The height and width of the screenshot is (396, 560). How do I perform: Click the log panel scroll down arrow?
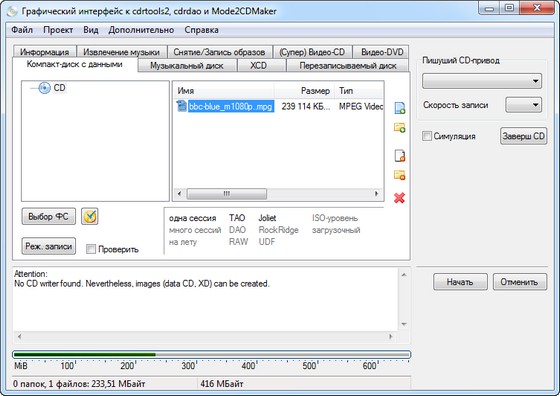(x=404, y=324)
